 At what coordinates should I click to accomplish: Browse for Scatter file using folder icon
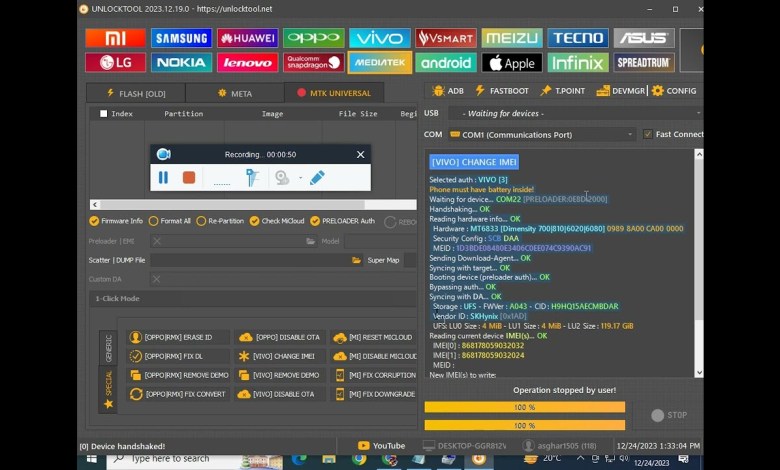pos(356,260)
